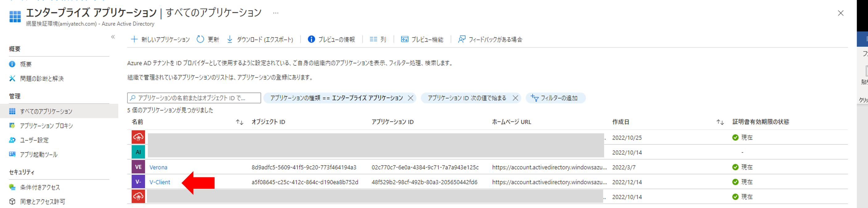
Task: Click the 2022/10/25 creation date
Action: [627, 138]
